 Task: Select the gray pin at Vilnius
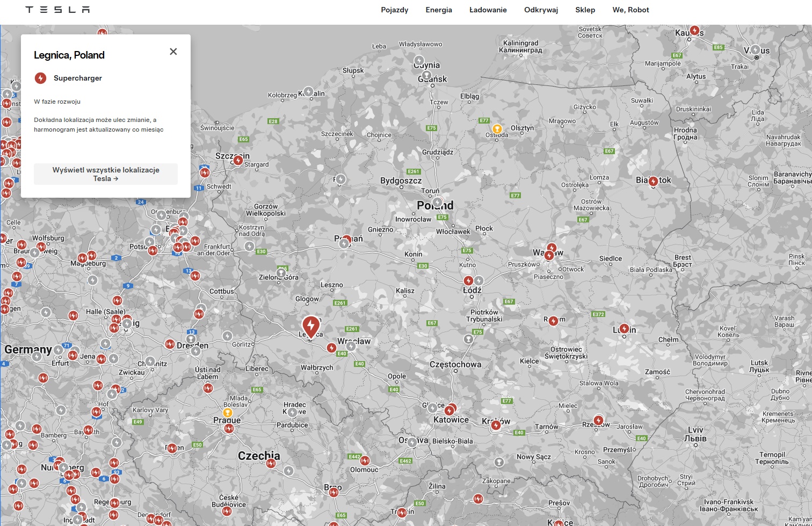click(756, 50)
